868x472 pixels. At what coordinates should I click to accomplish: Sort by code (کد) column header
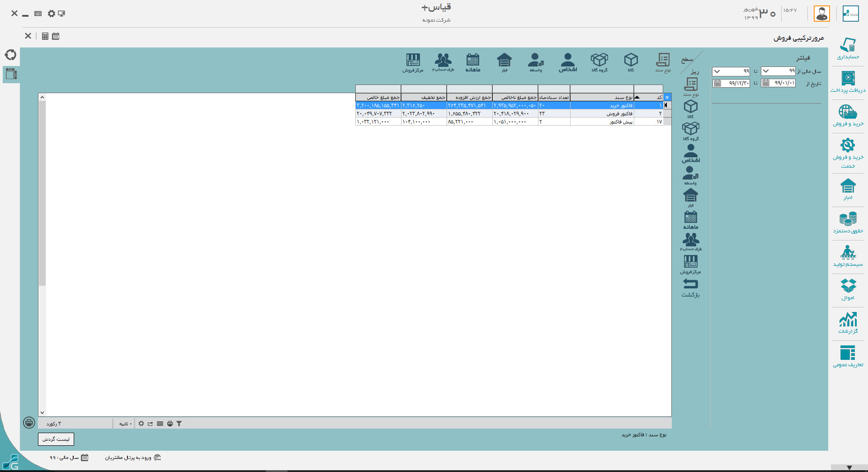pos(649,97)
